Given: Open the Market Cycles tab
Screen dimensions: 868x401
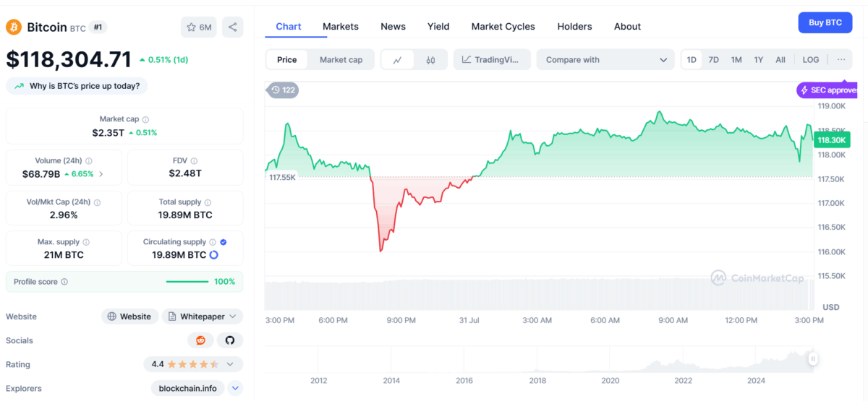Looking at the screenshot, I should (503, 26).
